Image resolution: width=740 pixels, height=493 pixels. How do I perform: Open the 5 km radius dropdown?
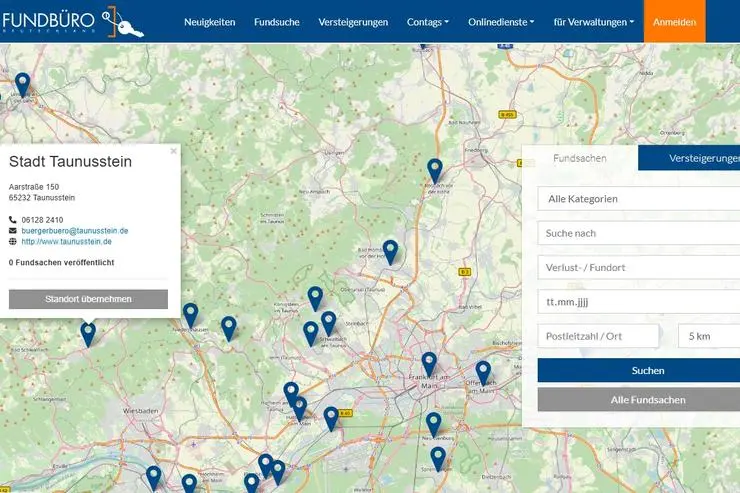pos(708,336)
